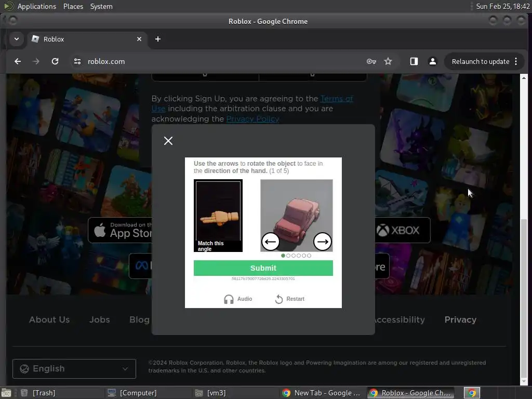The height and width of the screenshot is (399, 532).
Task: Close the Roblox tab
Action: (139, 39)
